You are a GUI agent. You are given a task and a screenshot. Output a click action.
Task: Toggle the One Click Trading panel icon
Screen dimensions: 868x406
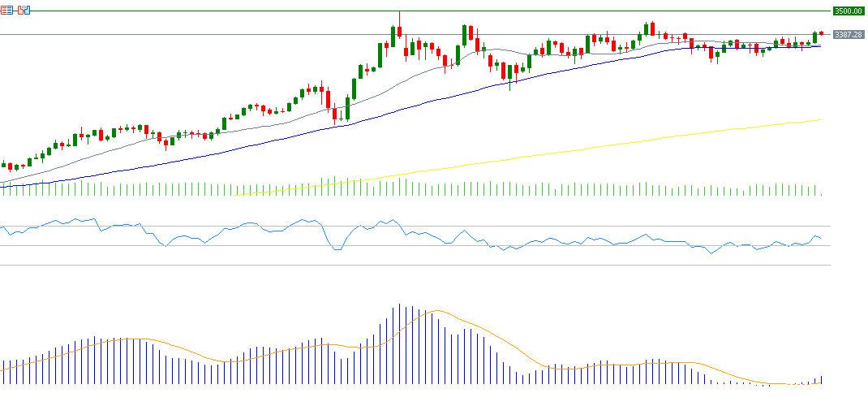tap(24, 10)
